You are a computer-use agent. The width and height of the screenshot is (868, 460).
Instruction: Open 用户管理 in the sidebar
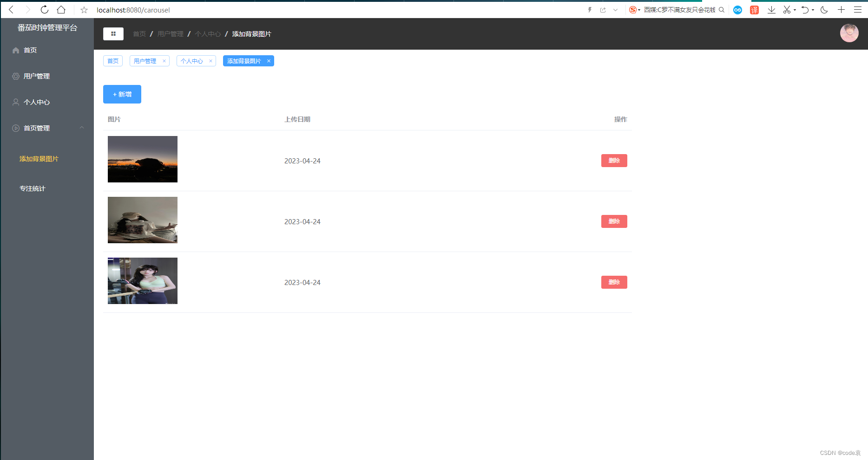click(x=47, y=76)
